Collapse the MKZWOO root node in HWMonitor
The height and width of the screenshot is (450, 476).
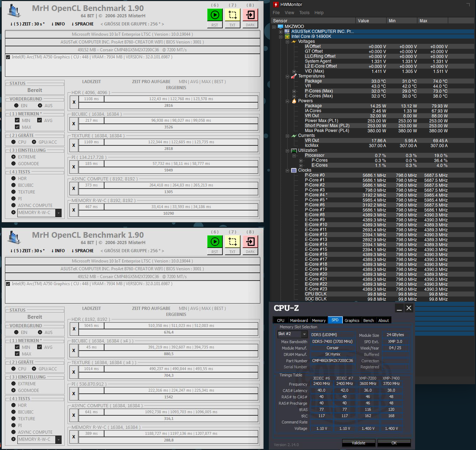pyautogui.click(x=274, y=27)
